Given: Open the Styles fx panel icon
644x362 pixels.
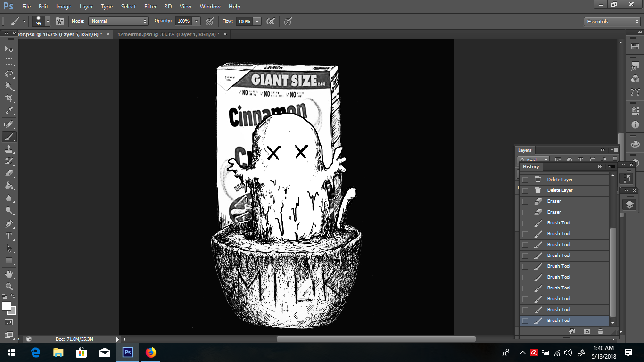Looking at the screenshot, I should (x=635, y=66).
